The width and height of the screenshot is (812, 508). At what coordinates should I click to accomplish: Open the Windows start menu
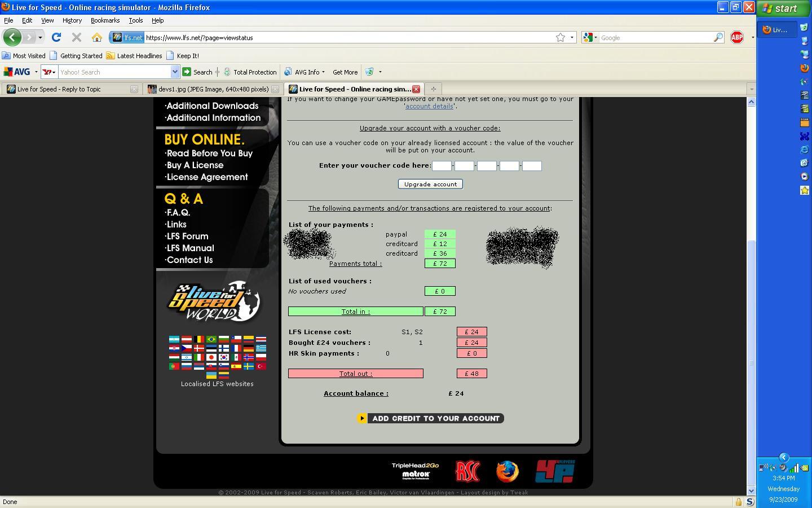tap(783, 8)
